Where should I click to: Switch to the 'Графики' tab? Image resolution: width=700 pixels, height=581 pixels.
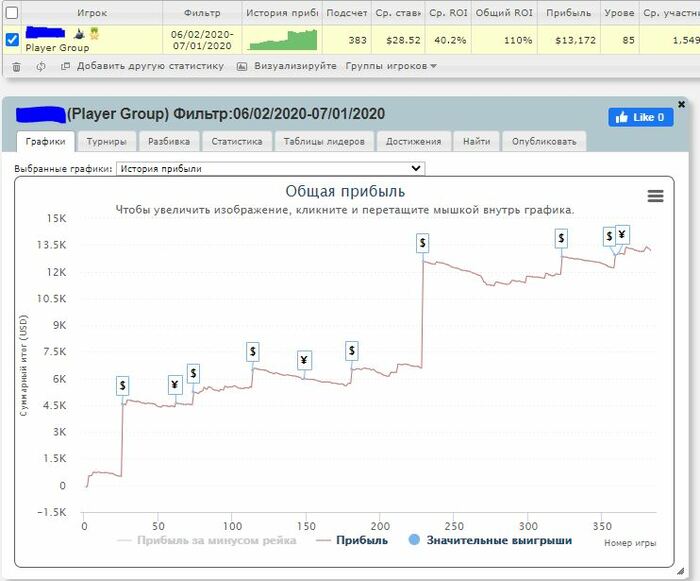click(46, 142)
